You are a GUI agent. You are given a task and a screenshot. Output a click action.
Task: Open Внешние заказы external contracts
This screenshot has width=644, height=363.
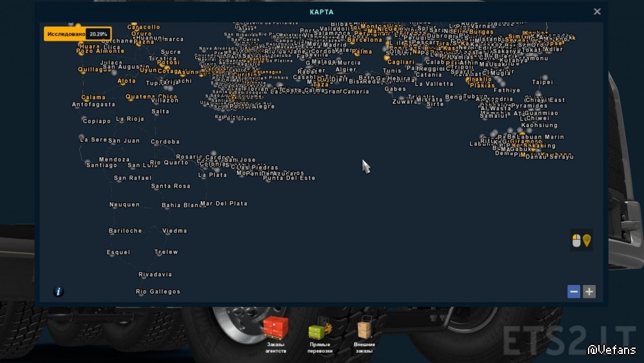pos(365,335)
